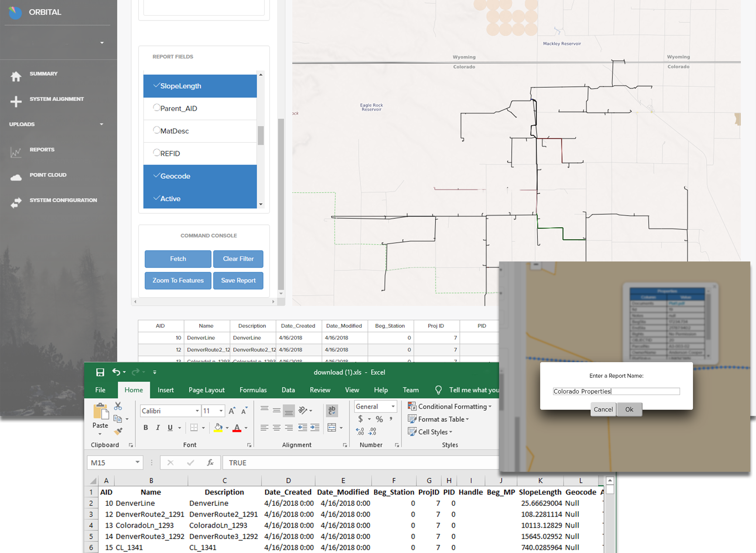Cancel the report name dialog
The width and height of the screenshot is (756, 553).
pos(603,409)
